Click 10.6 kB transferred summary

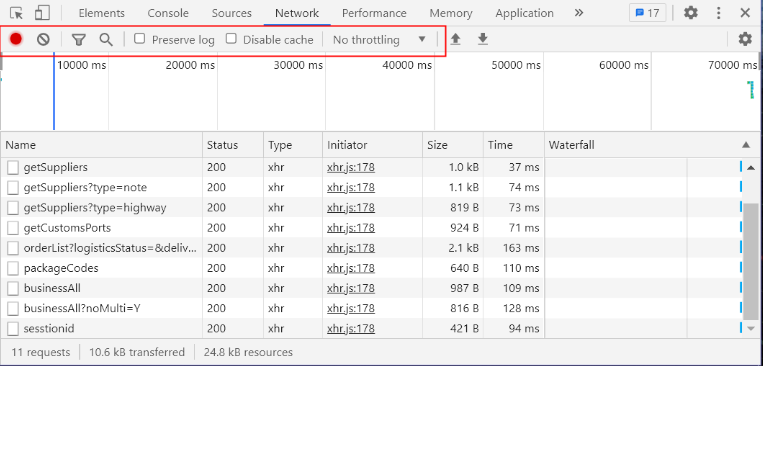137,352
